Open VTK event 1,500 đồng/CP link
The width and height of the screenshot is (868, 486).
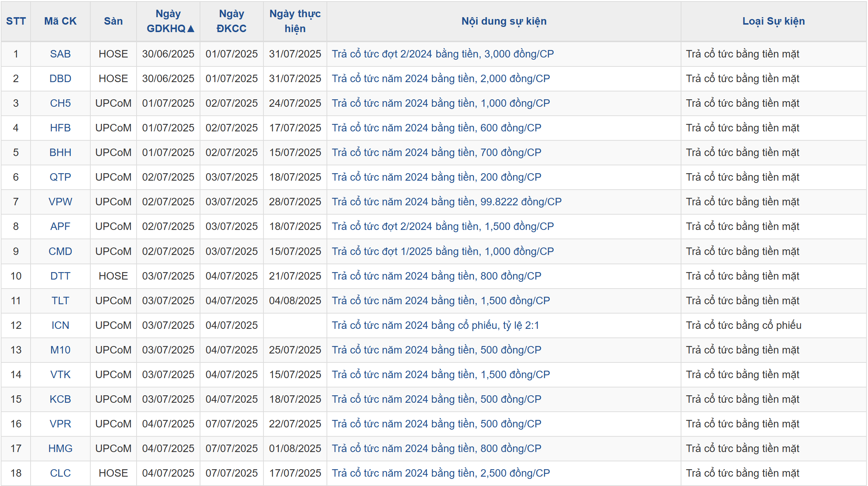441,375
